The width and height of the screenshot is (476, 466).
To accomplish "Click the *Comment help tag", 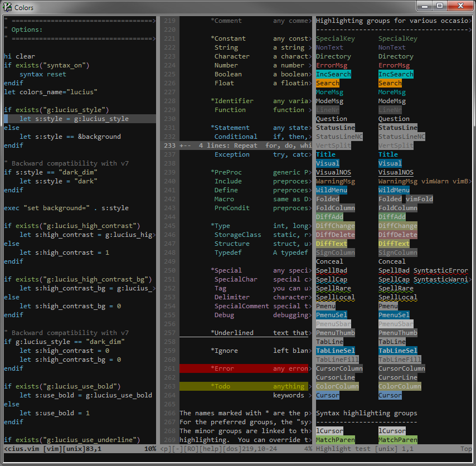I will click(226, 21).
